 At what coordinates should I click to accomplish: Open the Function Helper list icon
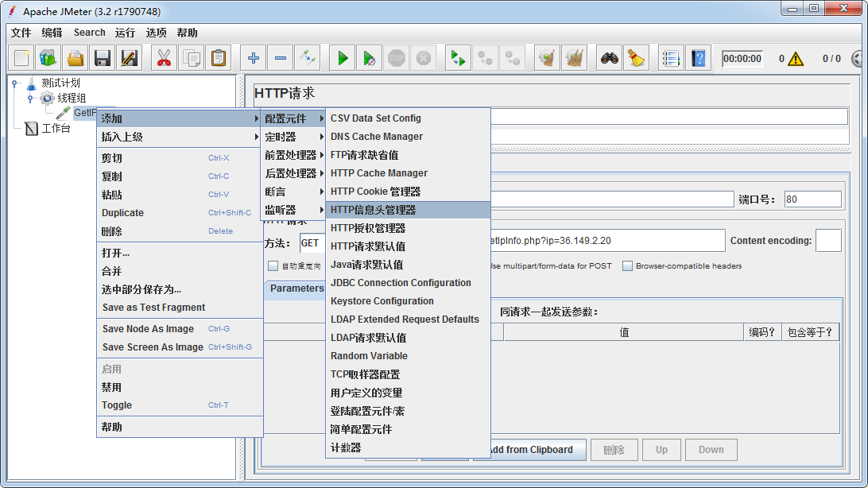click(671, 58)
